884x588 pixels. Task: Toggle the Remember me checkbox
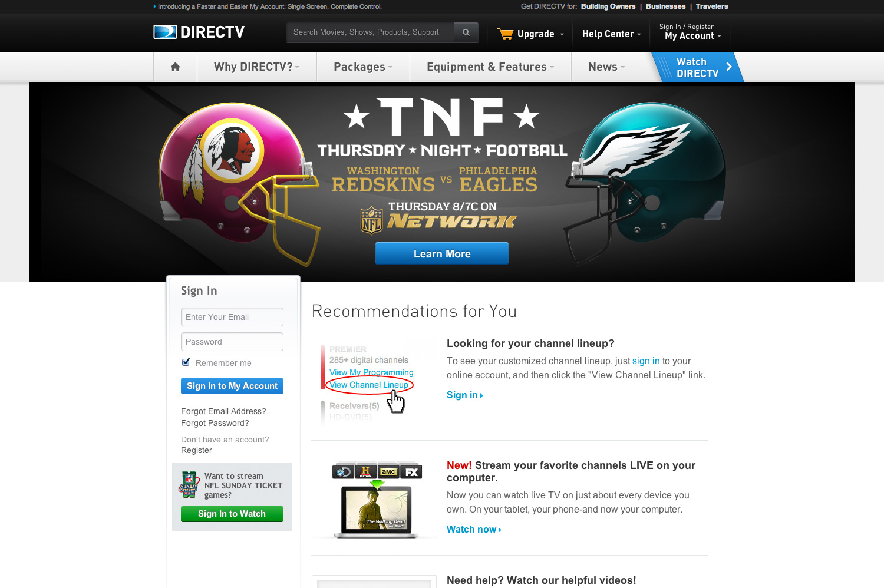tap(186, 362)
